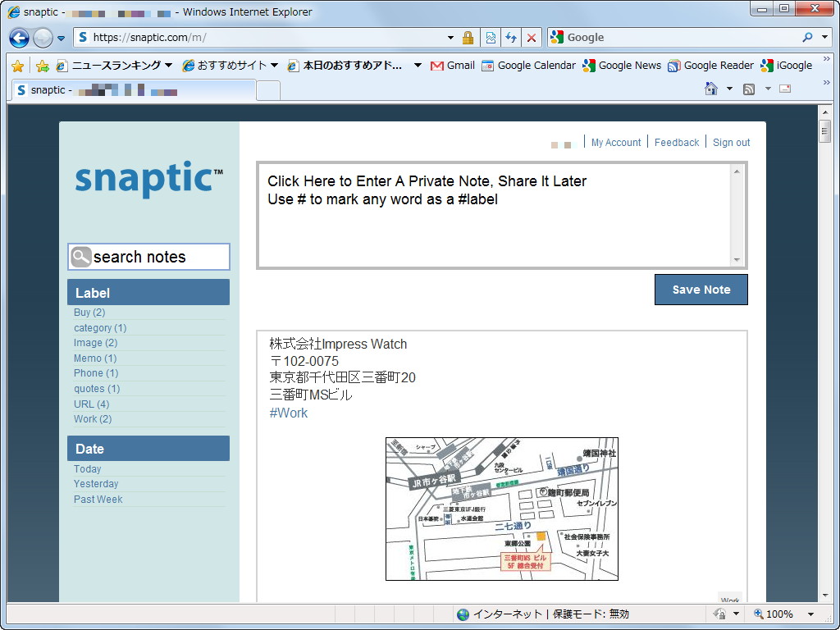Open the search provider dropdown arrow
Screen dimensions: 840x630
coord(825,38)
